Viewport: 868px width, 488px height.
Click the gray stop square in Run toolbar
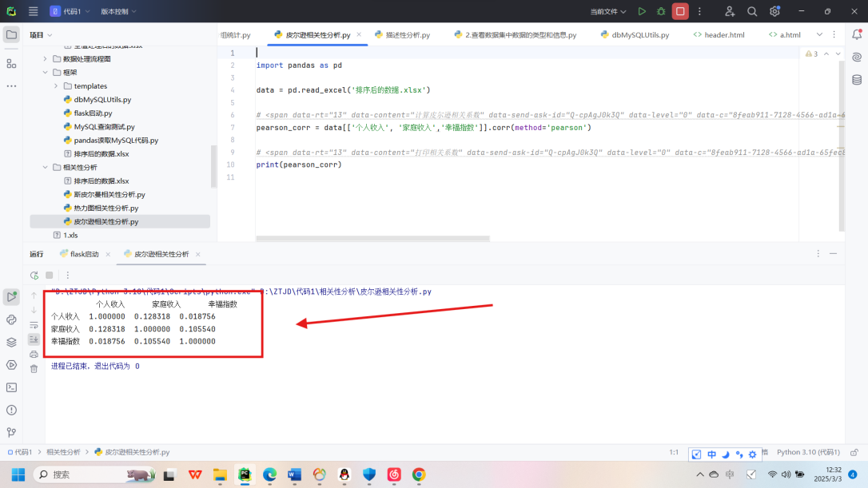50,275
